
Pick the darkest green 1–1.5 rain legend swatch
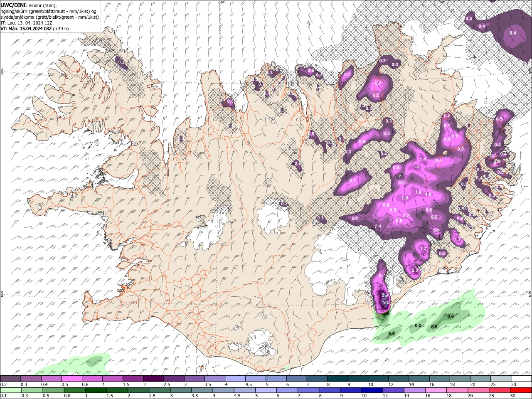click(96, 390)
